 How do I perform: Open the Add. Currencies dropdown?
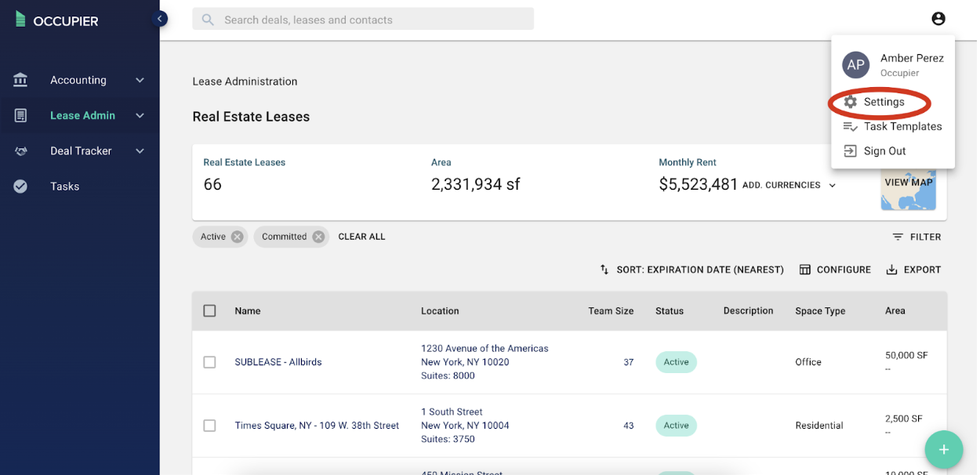click(789, 186)
